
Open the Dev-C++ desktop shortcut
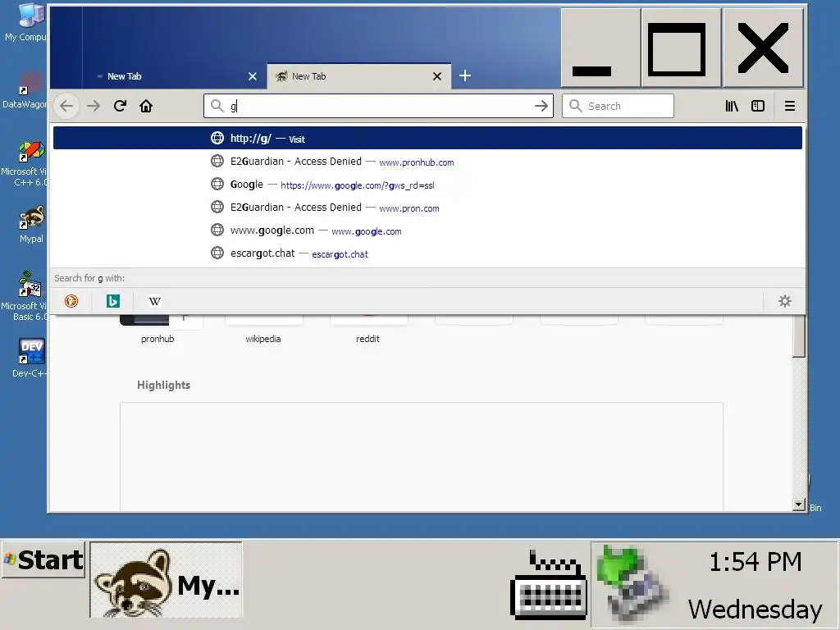point(30,358)
